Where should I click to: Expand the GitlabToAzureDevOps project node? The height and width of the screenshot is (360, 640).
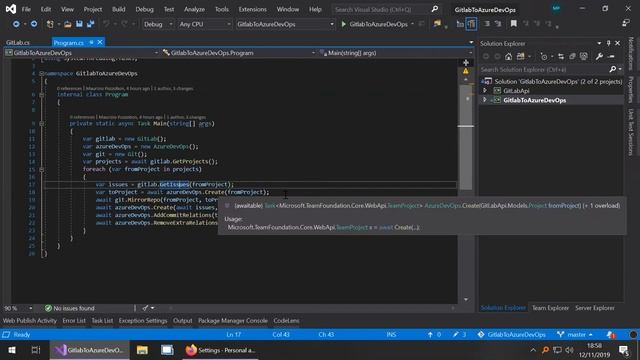485,100
